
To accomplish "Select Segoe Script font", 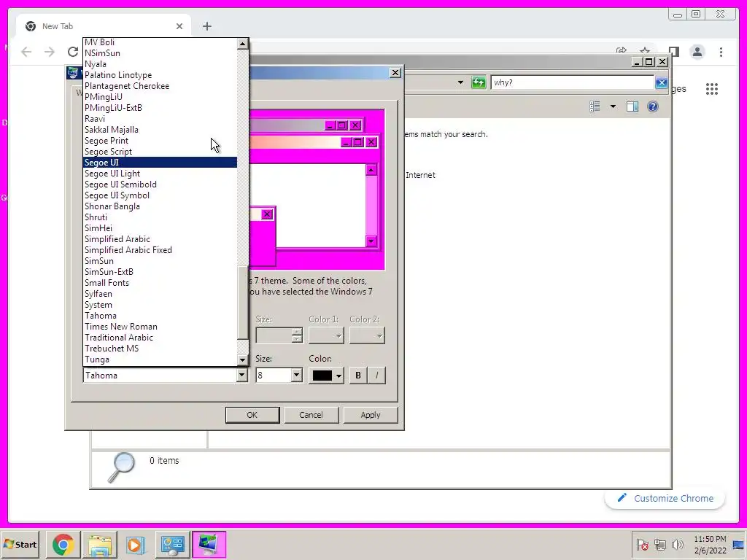I will point(160,152).
